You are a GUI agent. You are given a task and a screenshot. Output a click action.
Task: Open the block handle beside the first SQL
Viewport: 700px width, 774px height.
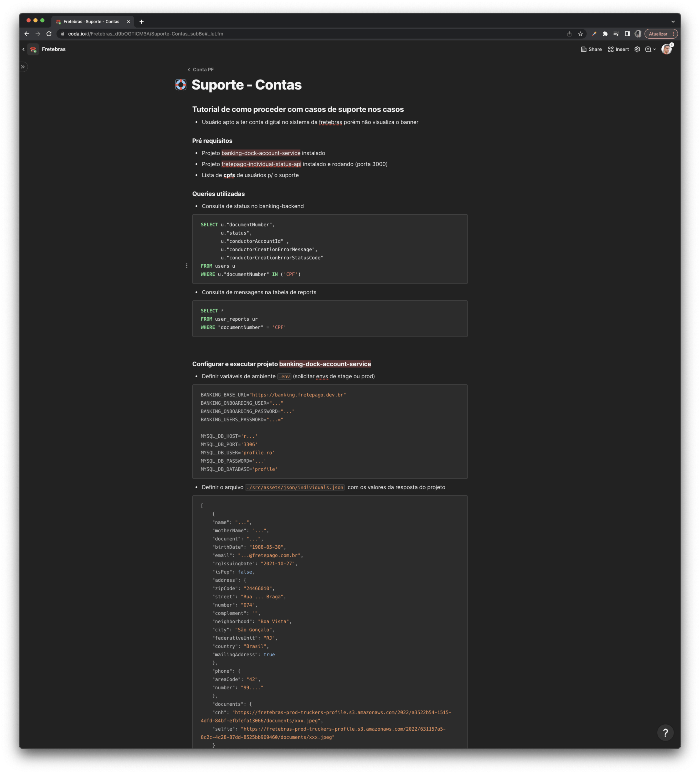(x=187, y=266)
